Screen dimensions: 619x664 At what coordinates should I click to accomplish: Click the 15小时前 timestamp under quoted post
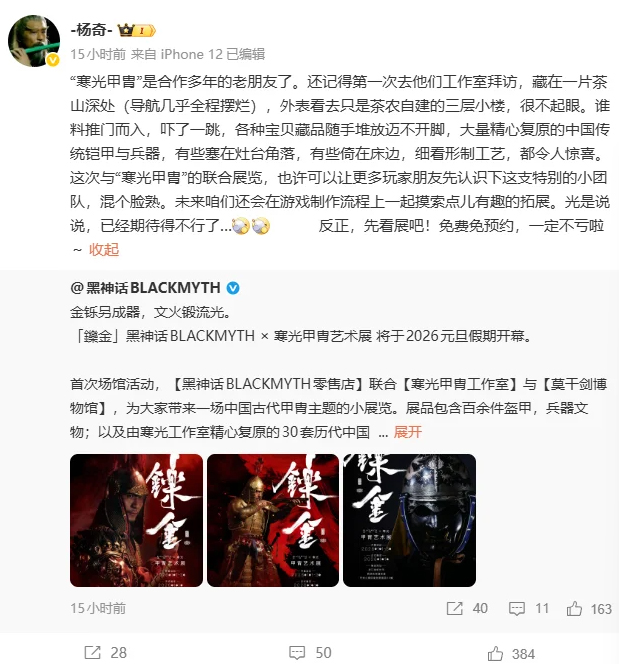(98, 609)
